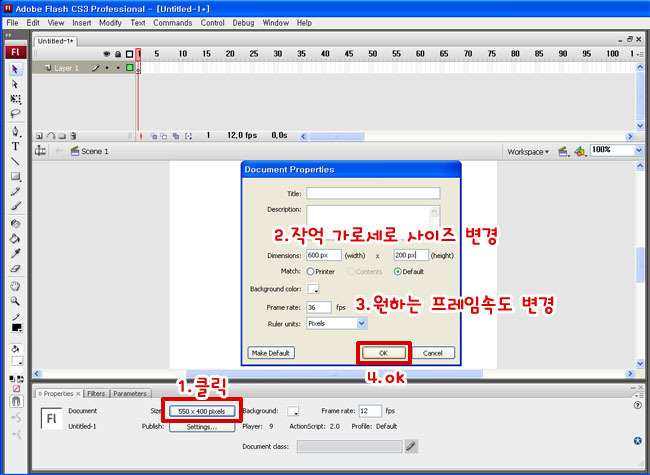The width and height of the screenshot is (650, 475).
Task: Click the Publish Settings... button
Action: click(202, 427)
